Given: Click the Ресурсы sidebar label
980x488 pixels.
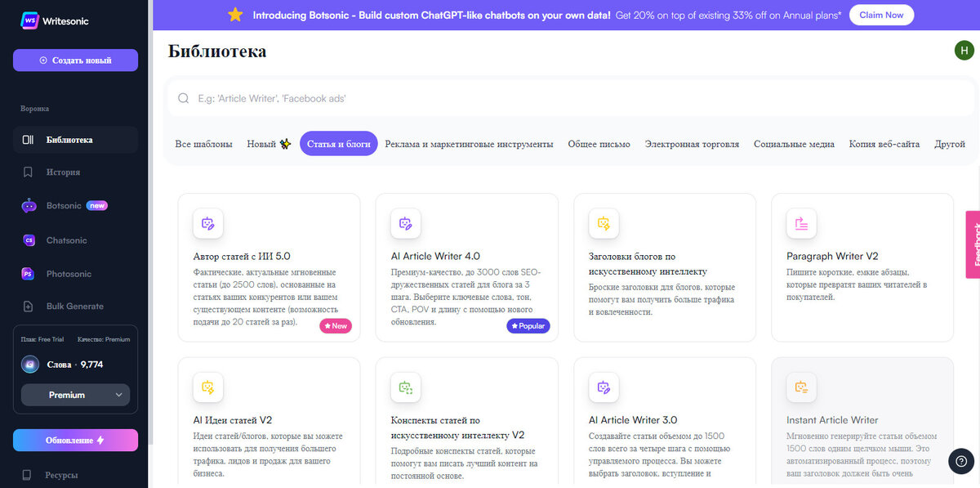Looking at the screenshot, I should click(x=62, y=475).
